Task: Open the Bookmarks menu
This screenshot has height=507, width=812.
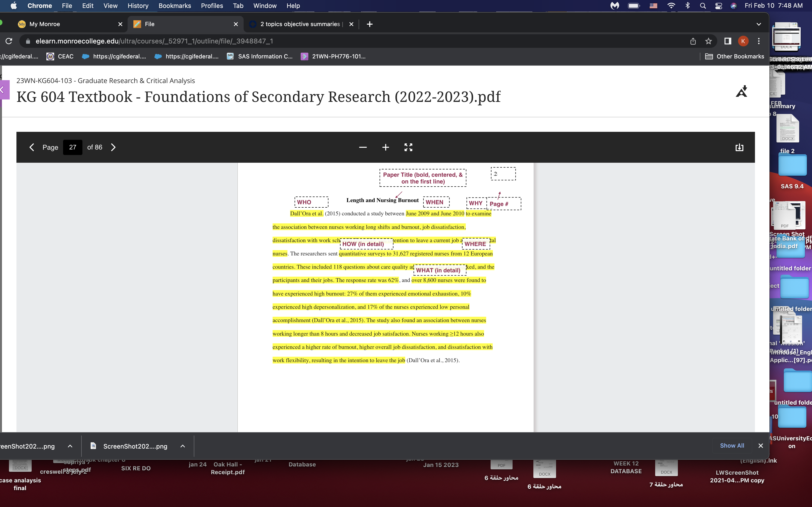Action: click(174, 6)
